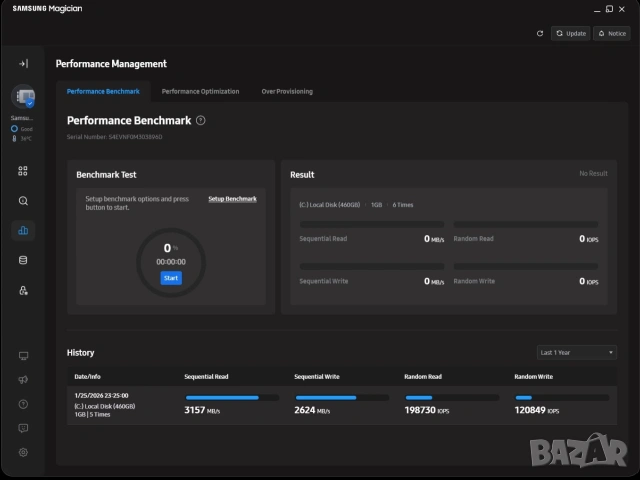Viewport: 640px width, 480px height.
Task: Select the Samsung drive thumbnail
Action: point(23,97)
